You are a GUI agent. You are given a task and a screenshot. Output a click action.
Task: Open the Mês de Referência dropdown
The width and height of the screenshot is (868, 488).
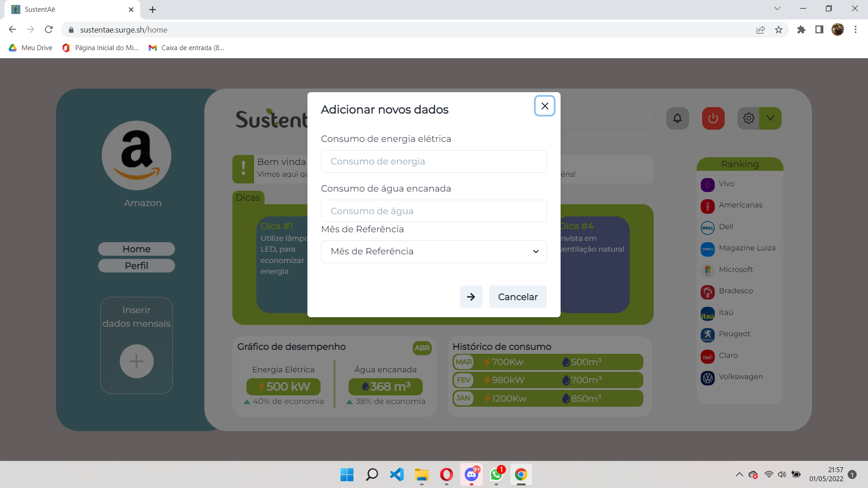click(x=434, y=252)
